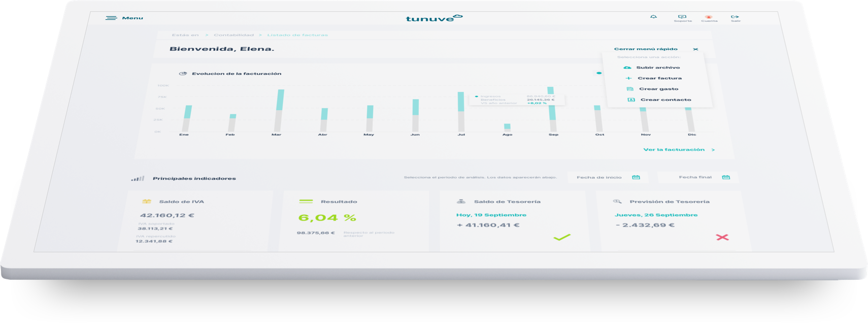Image resolution: width=868 pixels, height=323 pixels.
Task: Select Crear factura from the quick menu
Action: (x=659, y=78)
